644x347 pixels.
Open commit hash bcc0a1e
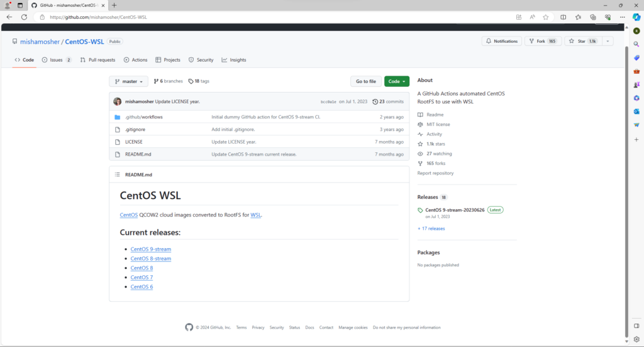point(328,102)
